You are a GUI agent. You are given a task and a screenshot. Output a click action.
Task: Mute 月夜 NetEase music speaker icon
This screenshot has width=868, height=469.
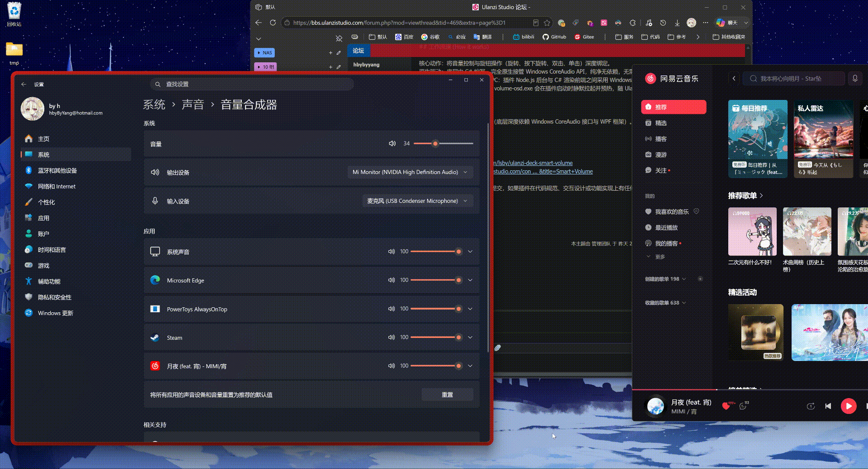coord(392,366)
